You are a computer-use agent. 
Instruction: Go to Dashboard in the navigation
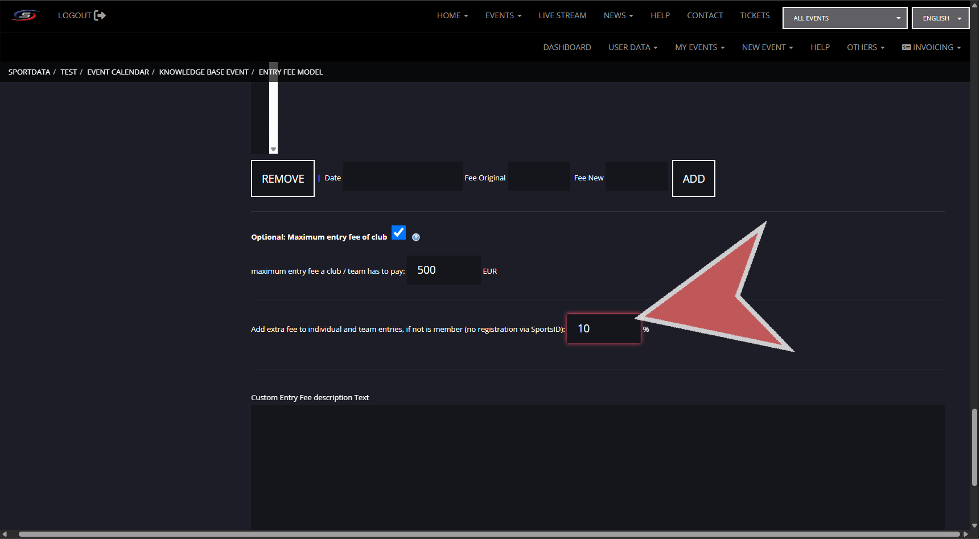click(567, 47)
